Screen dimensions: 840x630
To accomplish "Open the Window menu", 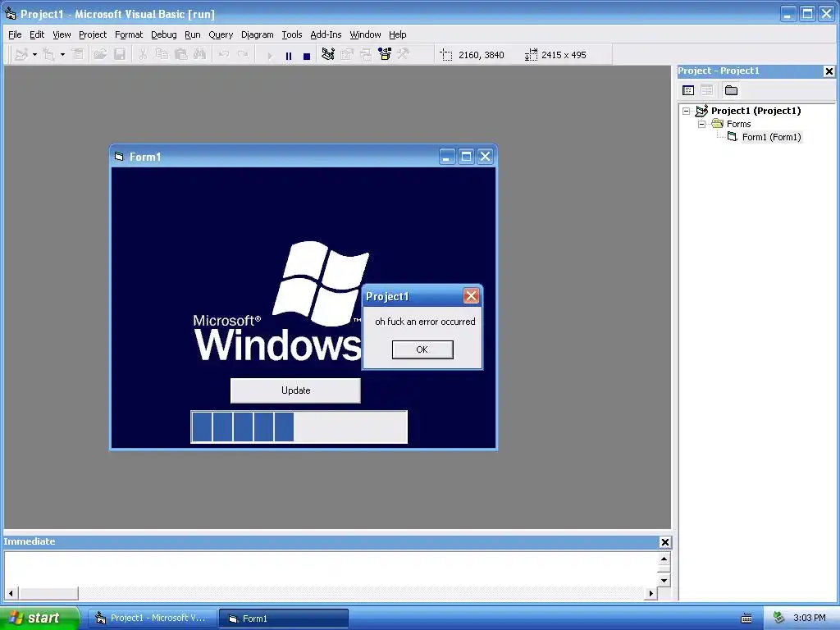I will 365,34.
